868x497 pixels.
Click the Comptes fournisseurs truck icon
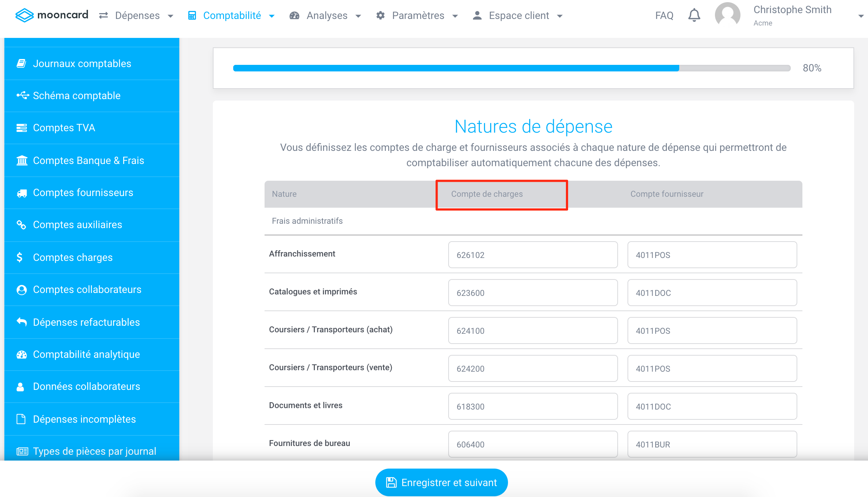21,192
